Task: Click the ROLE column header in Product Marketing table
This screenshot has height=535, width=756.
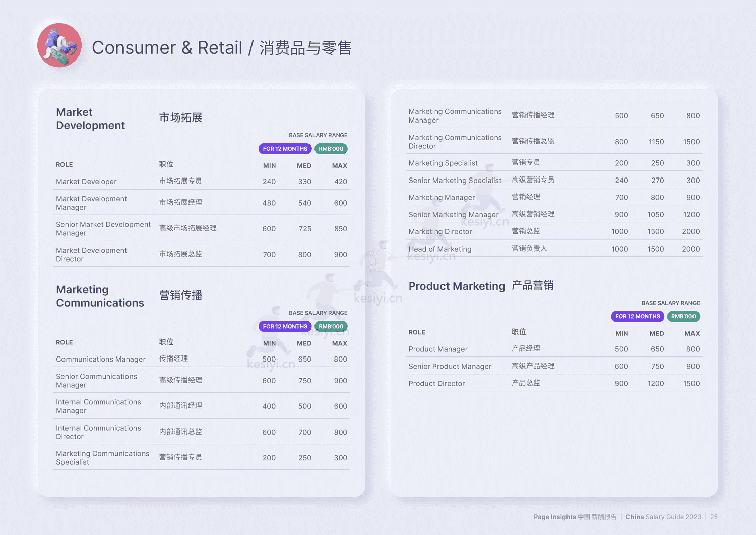Action: [417, 332]
